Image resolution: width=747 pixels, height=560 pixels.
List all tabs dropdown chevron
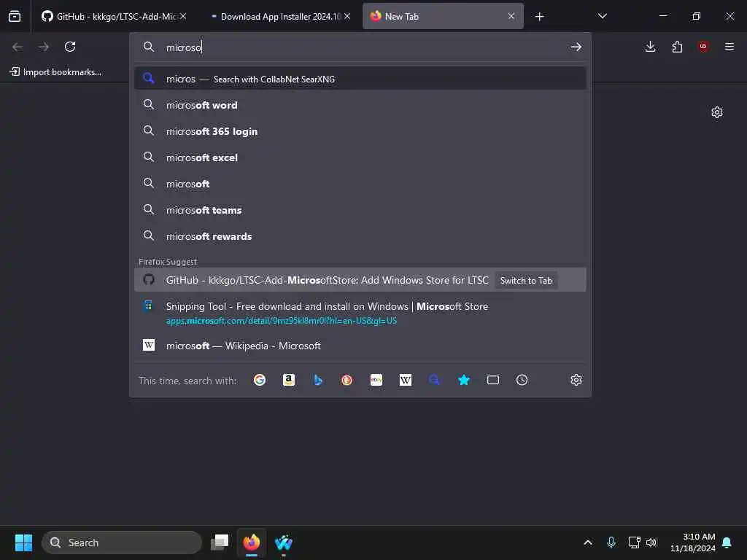602,16
